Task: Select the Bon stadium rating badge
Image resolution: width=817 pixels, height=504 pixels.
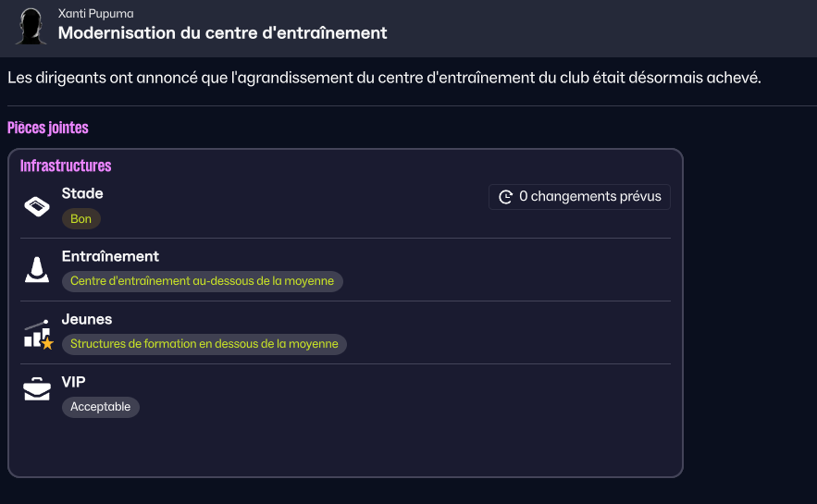Action: coord(80,218)
